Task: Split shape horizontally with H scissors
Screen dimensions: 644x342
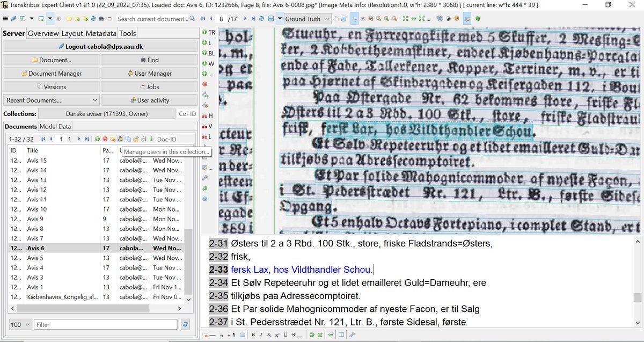Action: [207, 115]
